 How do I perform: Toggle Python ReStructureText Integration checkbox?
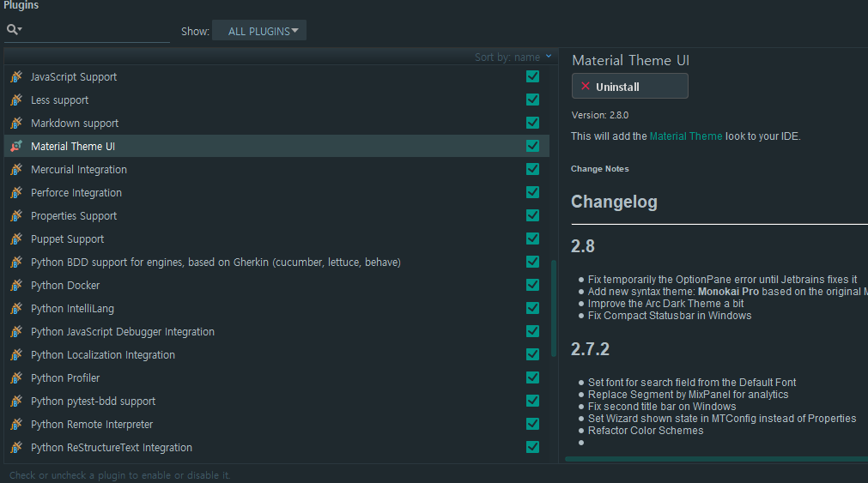click(x=532, y=447)
